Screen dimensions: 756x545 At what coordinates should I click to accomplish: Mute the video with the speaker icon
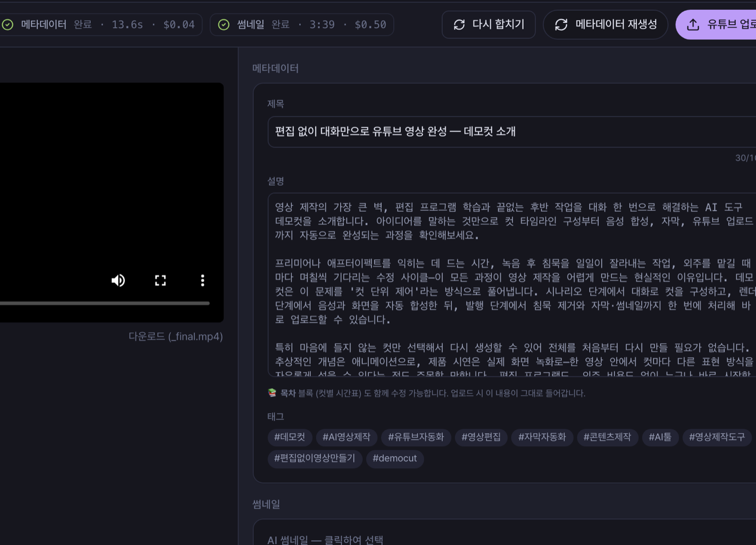[x=118, y=280]
